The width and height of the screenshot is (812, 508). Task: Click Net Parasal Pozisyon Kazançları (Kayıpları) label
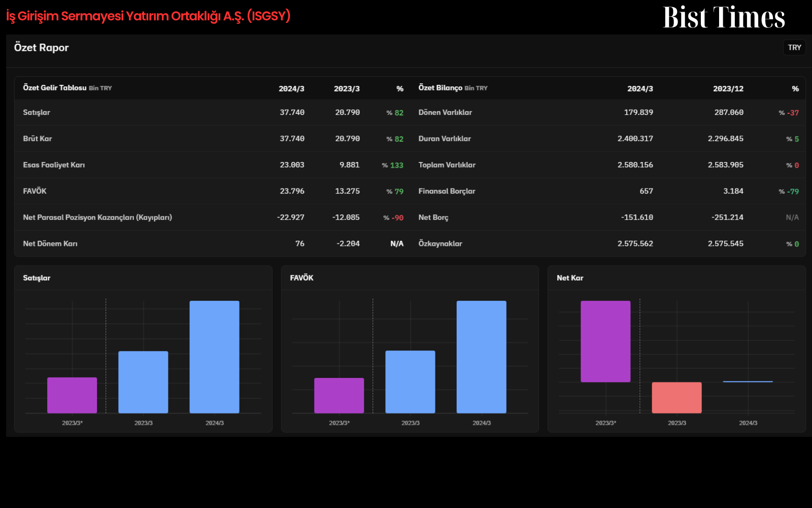click(97, 217)
